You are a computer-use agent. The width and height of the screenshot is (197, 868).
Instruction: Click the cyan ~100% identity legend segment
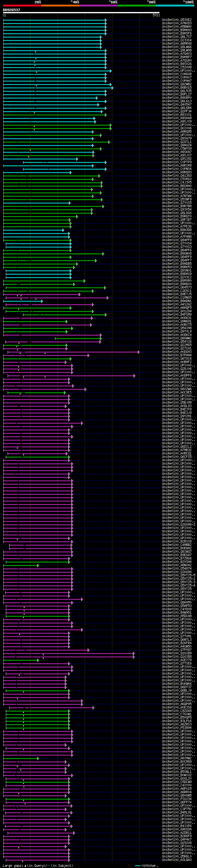pos(175,6)
